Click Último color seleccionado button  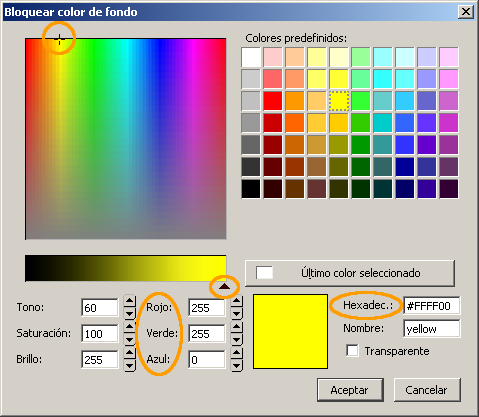[x=350, y=273]
